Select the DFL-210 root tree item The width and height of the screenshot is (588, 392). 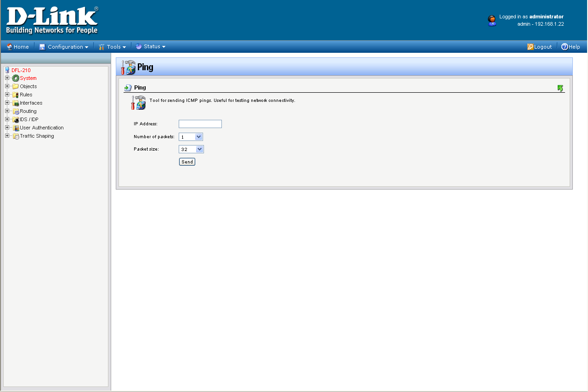click(x=21, y=70)
